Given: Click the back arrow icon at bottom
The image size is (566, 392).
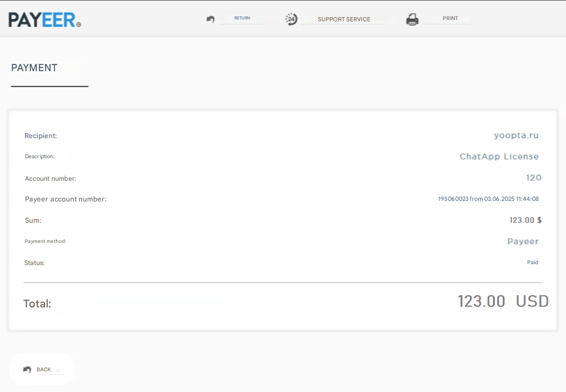Looking at the screenshot, I should 27,369.
